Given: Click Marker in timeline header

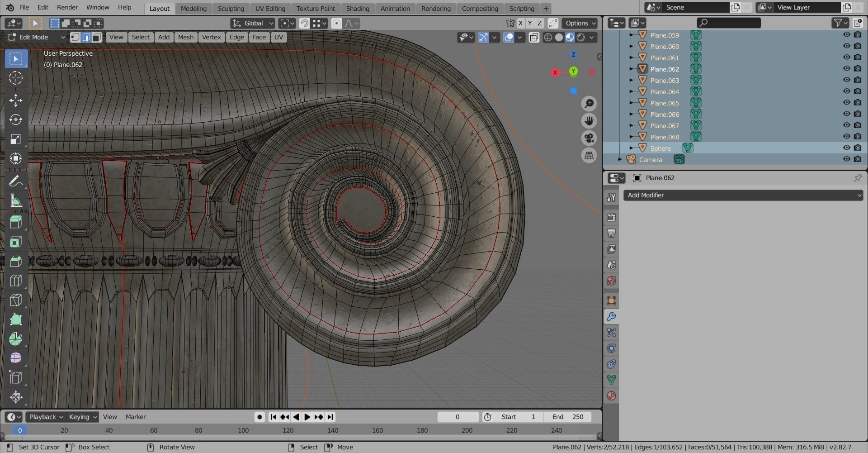Looking at the screenshot, I should coord(136,417).
